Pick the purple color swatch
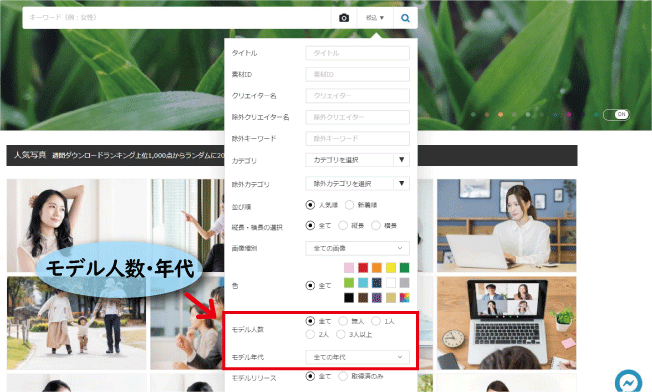652x392 pixels. (x=377, y=298)
